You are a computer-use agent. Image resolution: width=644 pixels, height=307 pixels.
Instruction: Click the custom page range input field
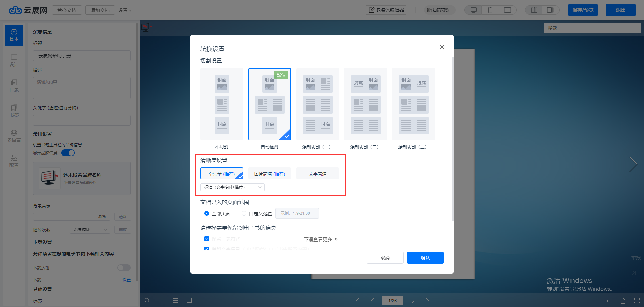pyautogui.click(x=297, y=213)
